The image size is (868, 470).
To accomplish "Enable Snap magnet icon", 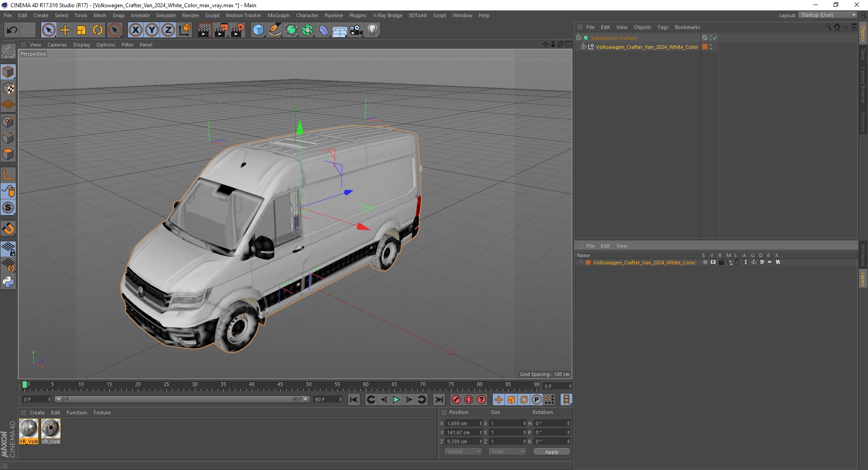I will [8, 229].
